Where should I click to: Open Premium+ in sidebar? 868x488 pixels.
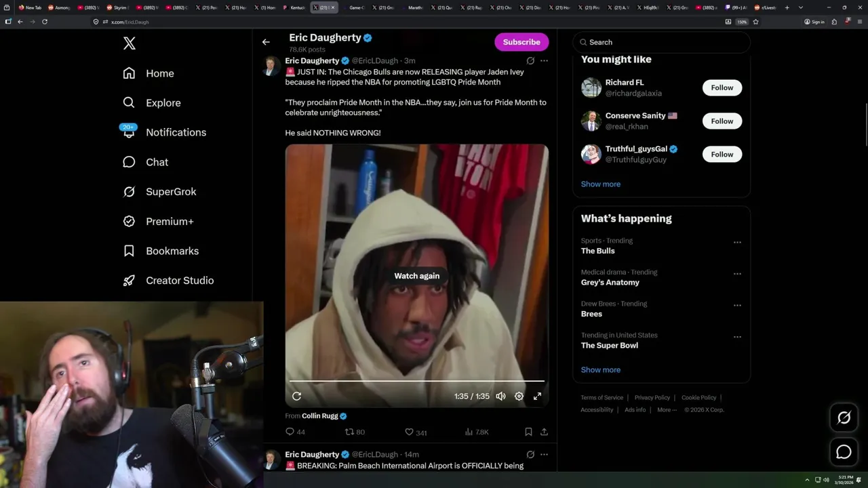[158, 222]
